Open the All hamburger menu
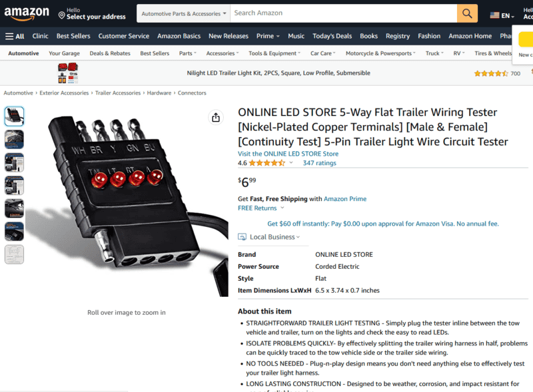533x392 pixels. coord(15,37)
